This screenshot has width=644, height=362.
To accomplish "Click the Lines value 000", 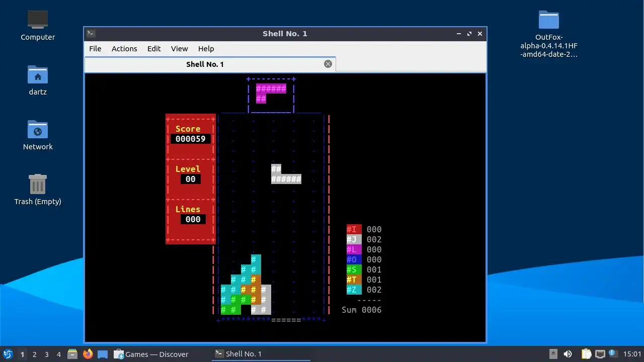I will point(193,219).
